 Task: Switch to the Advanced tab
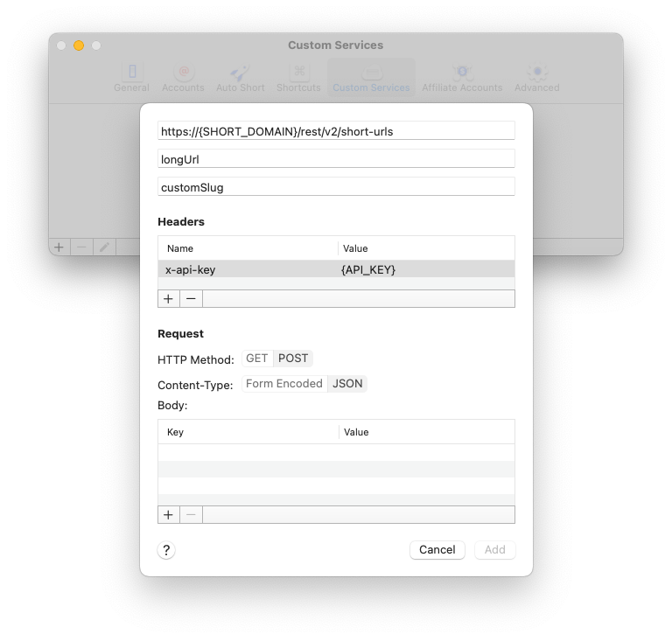tap(537, 78)
